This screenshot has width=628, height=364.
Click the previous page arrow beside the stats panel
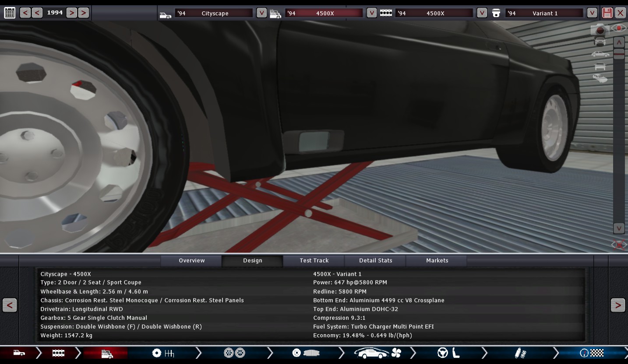(10, 305)
